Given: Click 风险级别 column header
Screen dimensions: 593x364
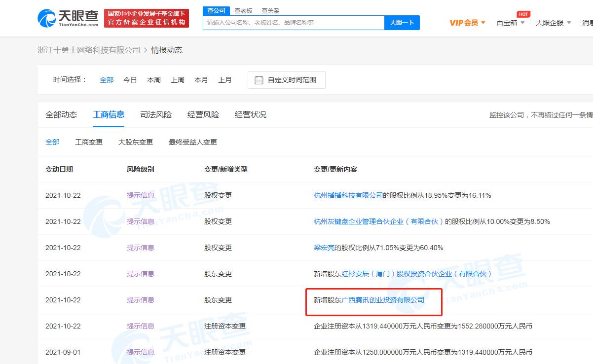Looking at the screenshot, I should [141, 169].
